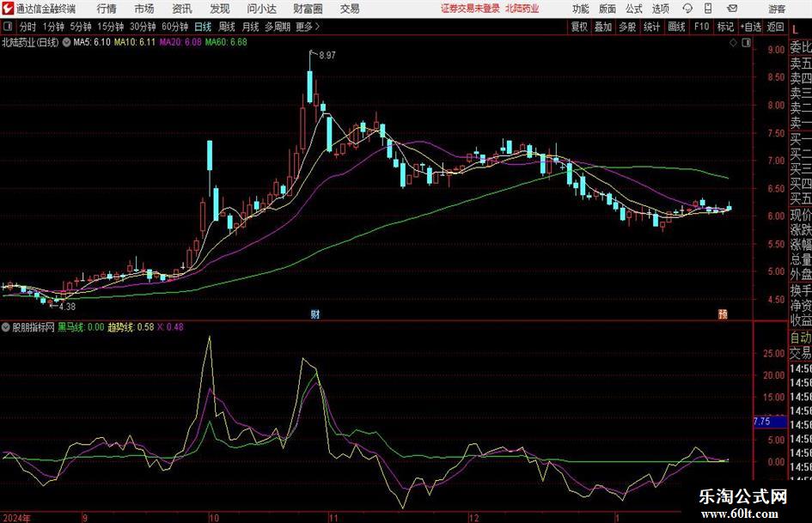Viewport: 812px width, 523px height.
Task: Click the 返回 back button
Action: pos(775,27)
